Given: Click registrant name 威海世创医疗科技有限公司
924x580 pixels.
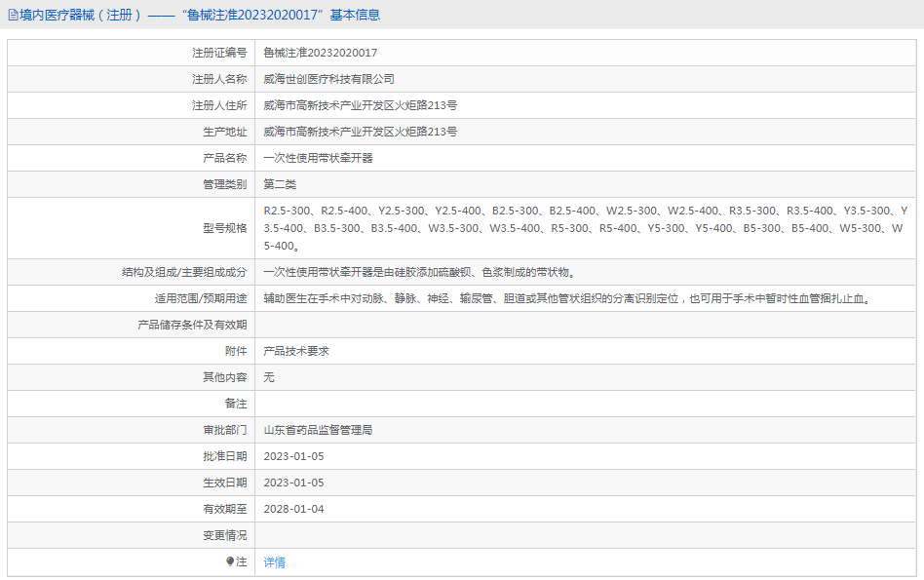Looking at the screenshot, I should [328, 79].
